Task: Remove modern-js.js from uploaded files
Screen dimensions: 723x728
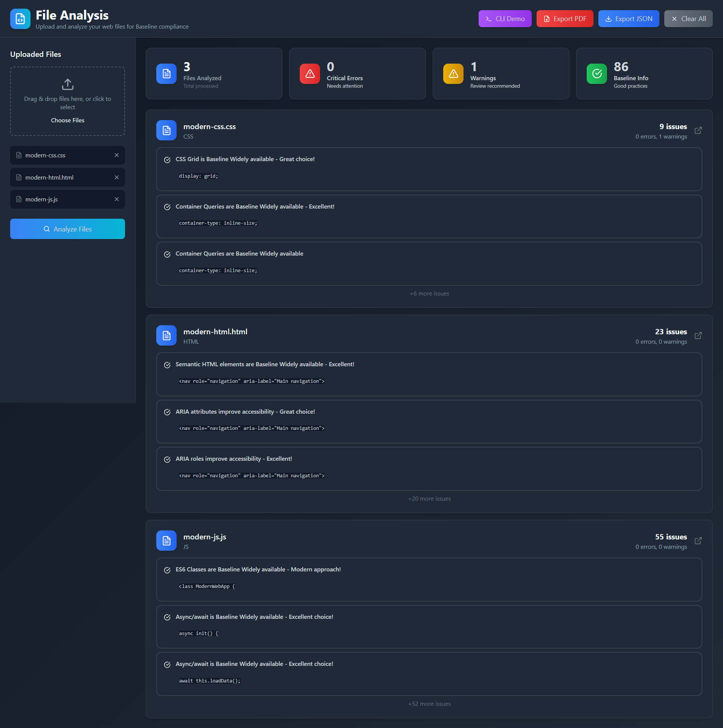Action: click(116, 200)
